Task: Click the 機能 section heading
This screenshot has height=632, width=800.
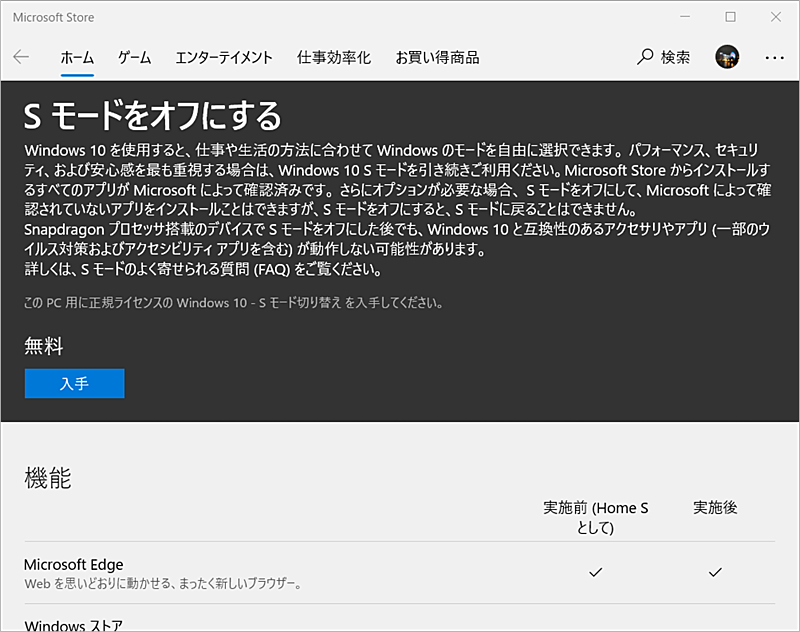Action: click(48, 478)
